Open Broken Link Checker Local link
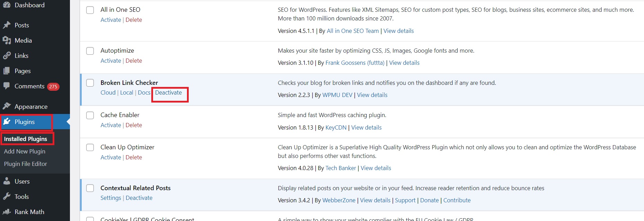Image resolution: width=644 pixels, height=221 pixels. click(127, 92)
